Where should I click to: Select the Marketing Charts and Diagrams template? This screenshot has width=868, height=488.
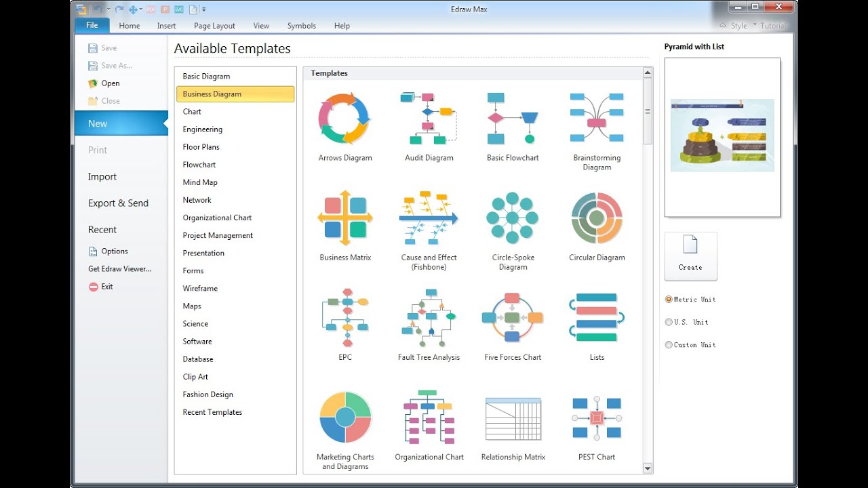coord(345,430)
